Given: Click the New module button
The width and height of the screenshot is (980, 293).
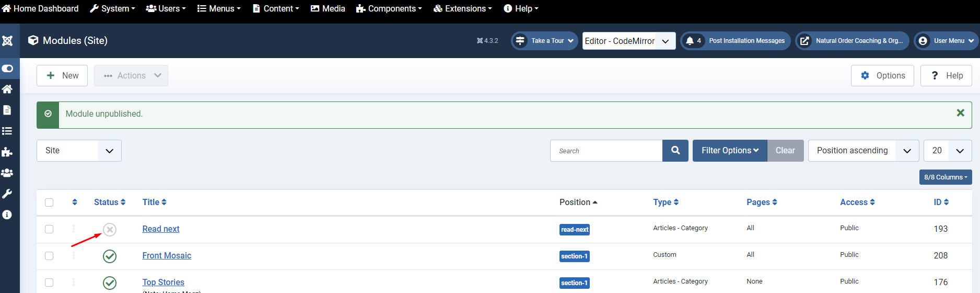Looking at the screenshot, I should click(x=62, y=76).
